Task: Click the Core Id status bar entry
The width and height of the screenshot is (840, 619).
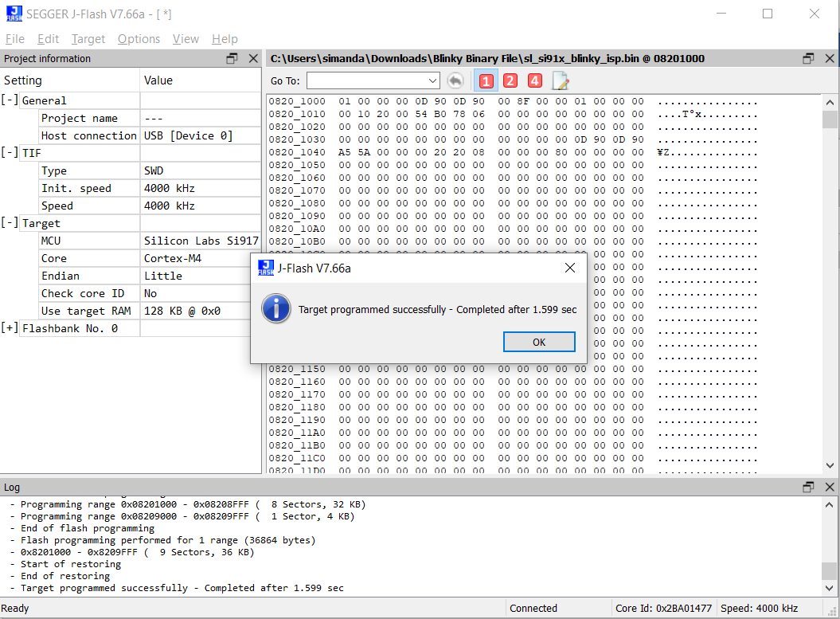Action: [x=663, y=609]
